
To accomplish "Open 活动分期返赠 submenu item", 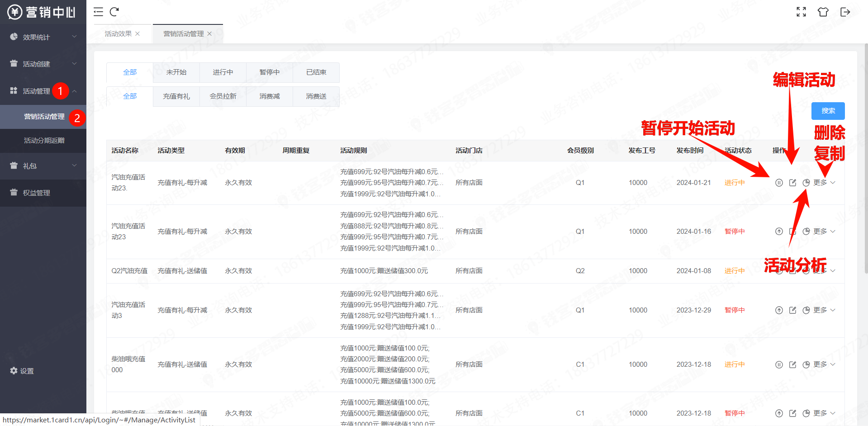I will click(x=43, y=141).
